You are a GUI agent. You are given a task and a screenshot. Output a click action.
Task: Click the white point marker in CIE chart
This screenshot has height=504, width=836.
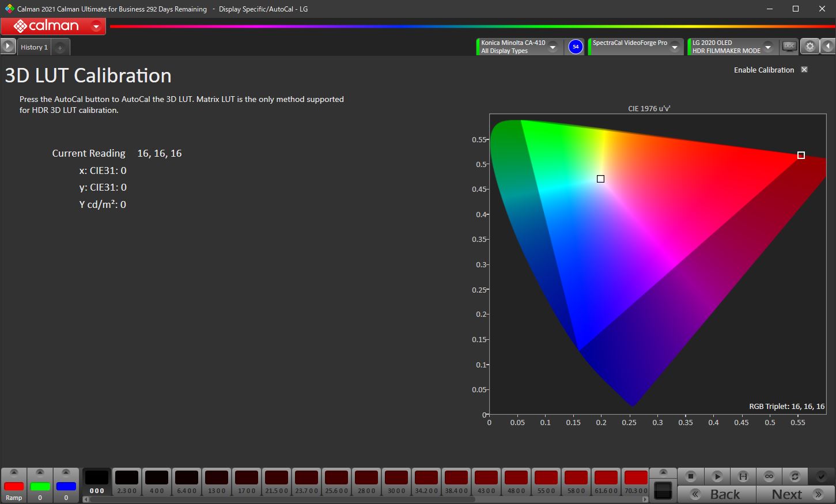tap(600, 179)
